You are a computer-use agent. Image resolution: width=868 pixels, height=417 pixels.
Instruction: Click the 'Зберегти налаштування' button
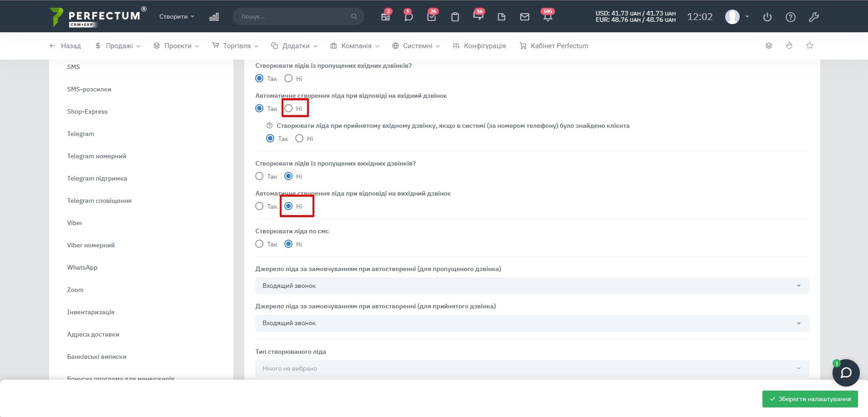pos(810,399)
